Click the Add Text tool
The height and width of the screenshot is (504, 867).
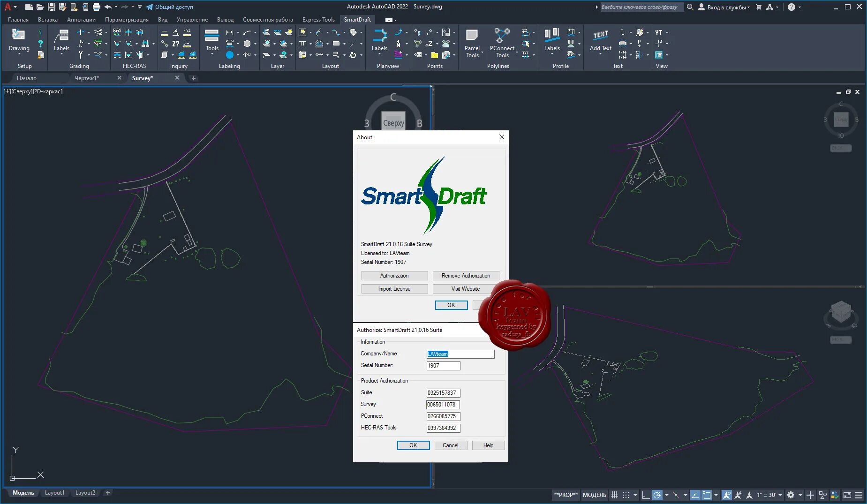coord(601,40)
